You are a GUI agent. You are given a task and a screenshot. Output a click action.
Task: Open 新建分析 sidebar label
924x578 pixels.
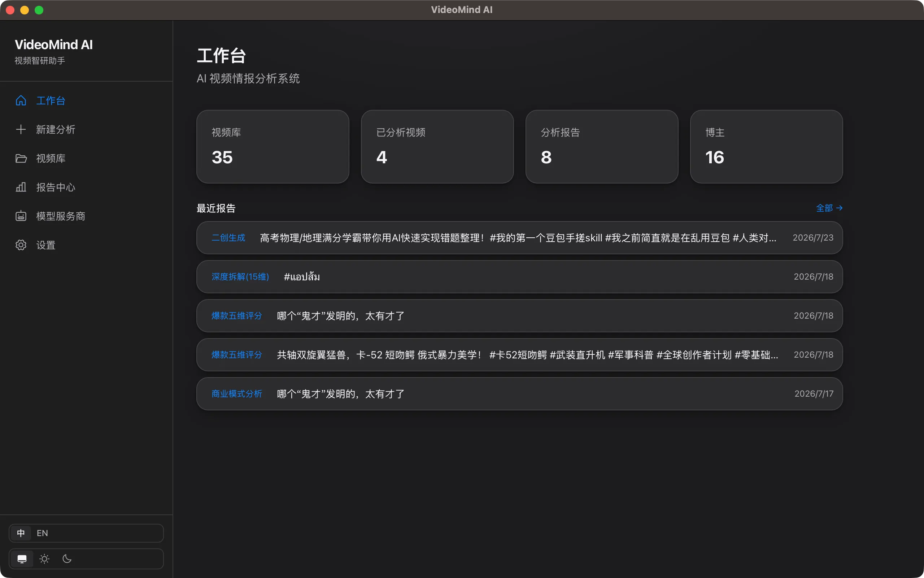[56, 130]
